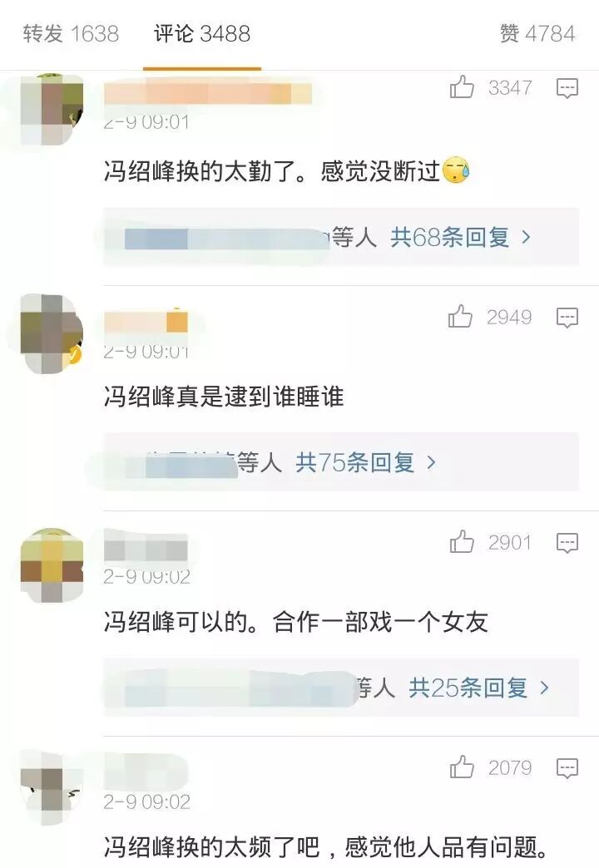Like the comment with 2079 likes
Screen dimensions: 599x868
(x=462, y=767)
